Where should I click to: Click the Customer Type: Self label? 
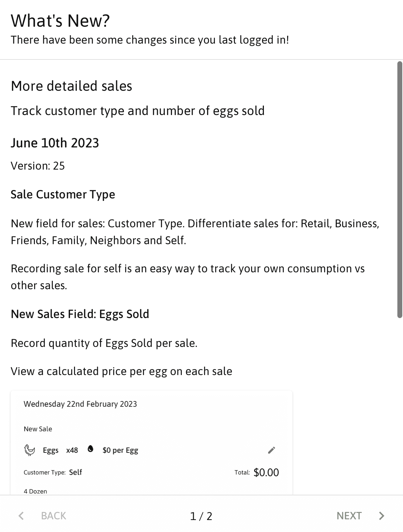(53, 472)
